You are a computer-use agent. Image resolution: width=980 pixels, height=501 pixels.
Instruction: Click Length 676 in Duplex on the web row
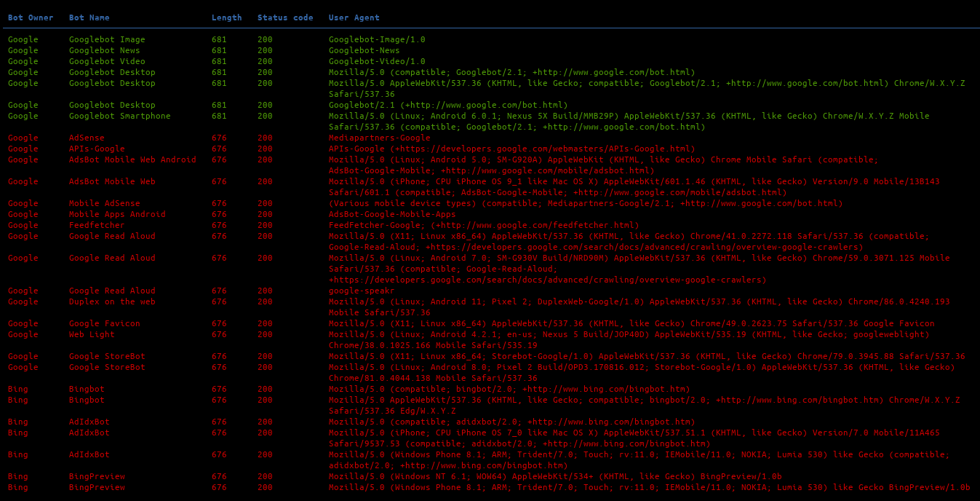219,301
